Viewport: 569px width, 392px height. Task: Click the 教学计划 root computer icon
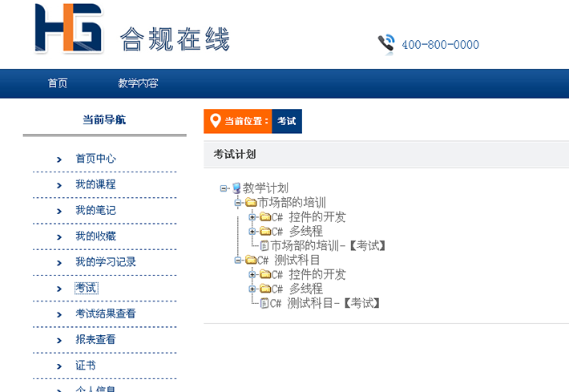pos(236,188)
